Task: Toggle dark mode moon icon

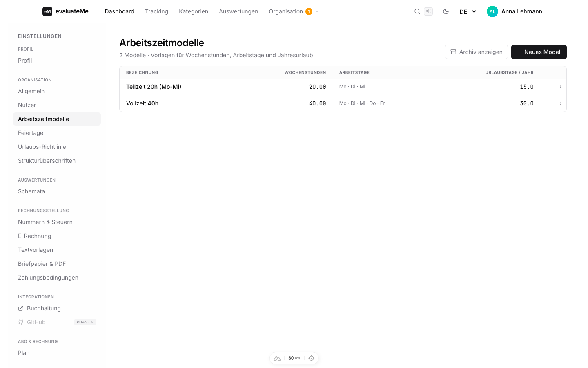Action: click(x=446, y=11)
